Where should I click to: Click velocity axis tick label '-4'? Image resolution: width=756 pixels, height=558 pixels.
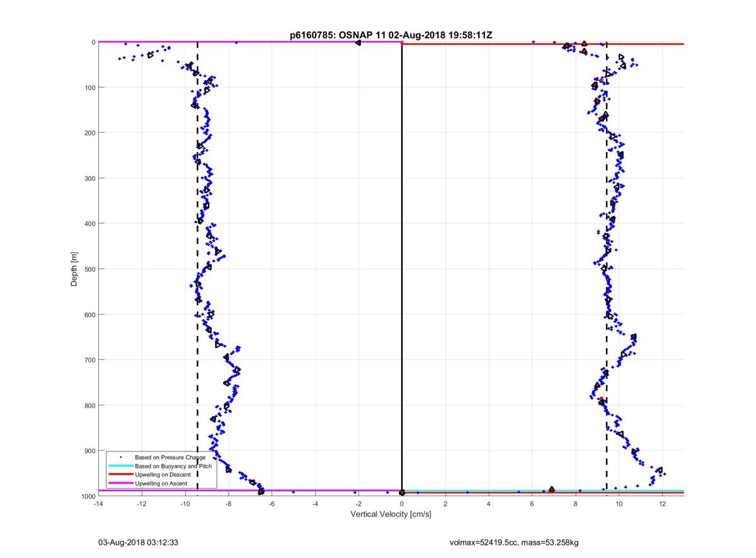(x=315, y=504)
